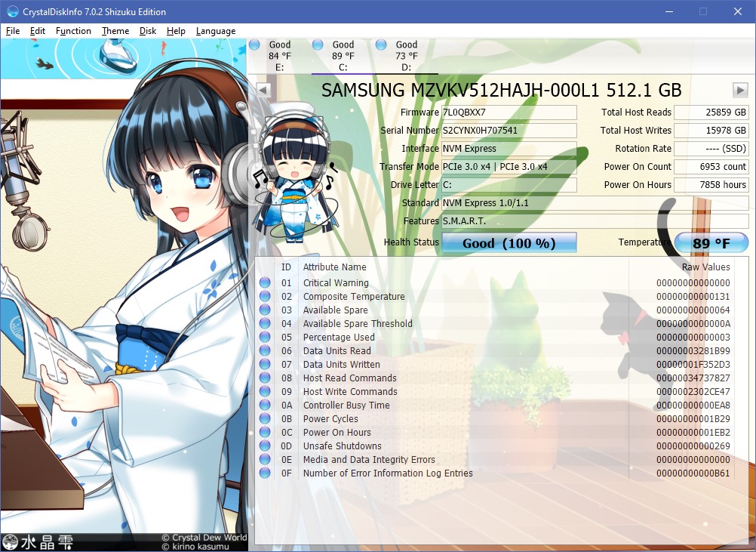Click the status orb for Critical Warning

(x=265, y=282)
